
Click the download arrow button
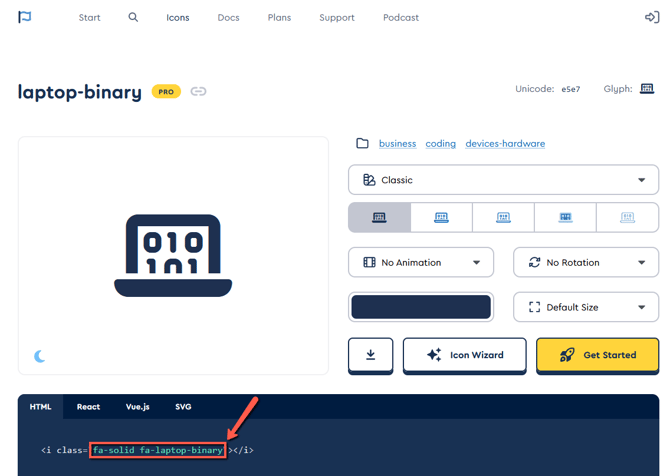click(370, 355)
